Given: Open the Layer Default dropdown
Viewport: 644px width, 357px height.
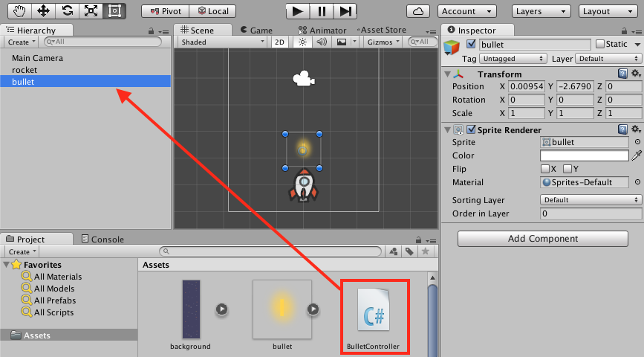Looking at the screenshot, I should point(608,59).
